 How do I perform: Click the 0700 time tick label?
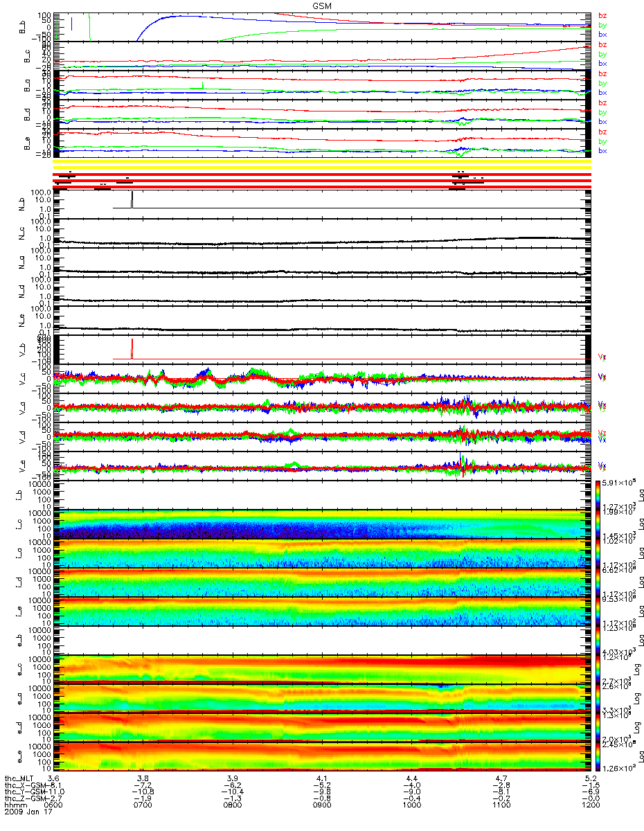coord(143,805)
